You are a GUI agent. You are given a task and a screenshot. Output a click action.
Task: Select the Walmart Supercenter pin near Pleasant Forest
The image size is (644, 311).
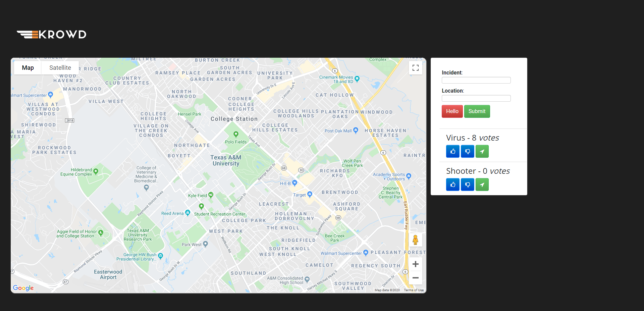click(366, 253)
